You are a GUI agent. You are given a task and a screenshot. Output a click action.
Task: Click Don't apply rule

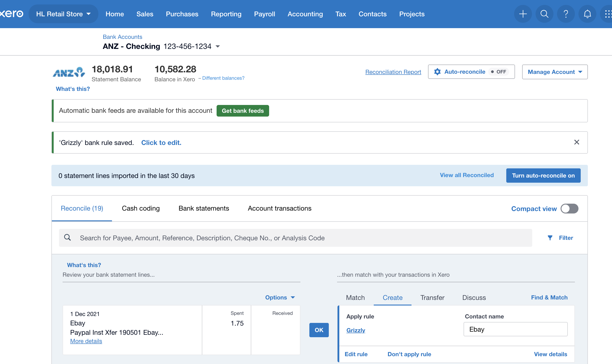click(x=409, y=354)
